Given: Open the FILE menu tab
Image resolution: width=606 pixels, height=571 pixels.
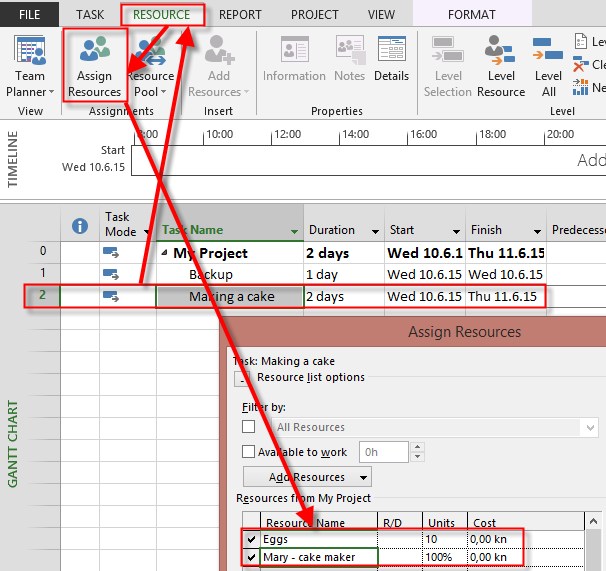Looking at the screenshot, I should pos(29,15).
